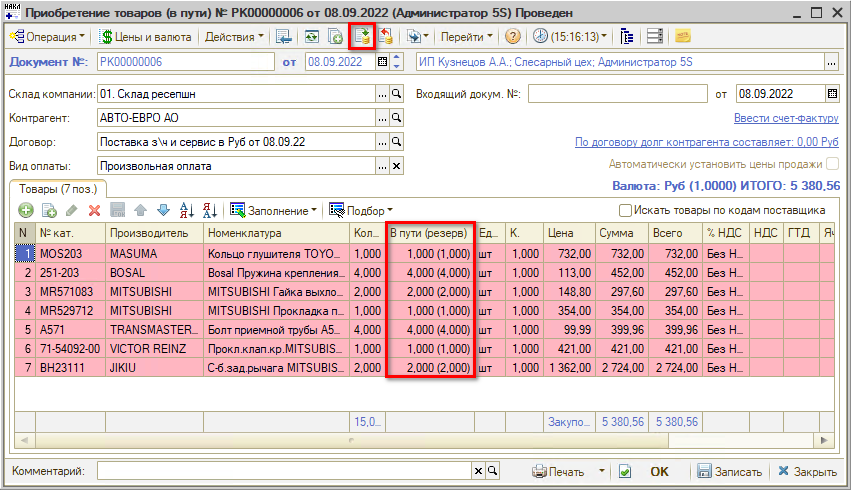Viewport: 851px width, 490px height.
Task: Click ellipsis button of Контрагент field
Action: pos(383,118)
